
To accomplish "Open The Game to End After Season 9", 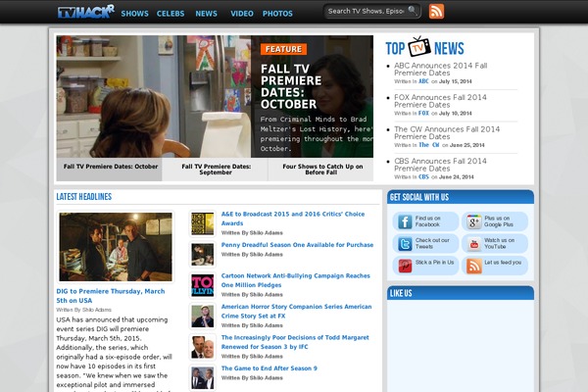I will 269,368.
